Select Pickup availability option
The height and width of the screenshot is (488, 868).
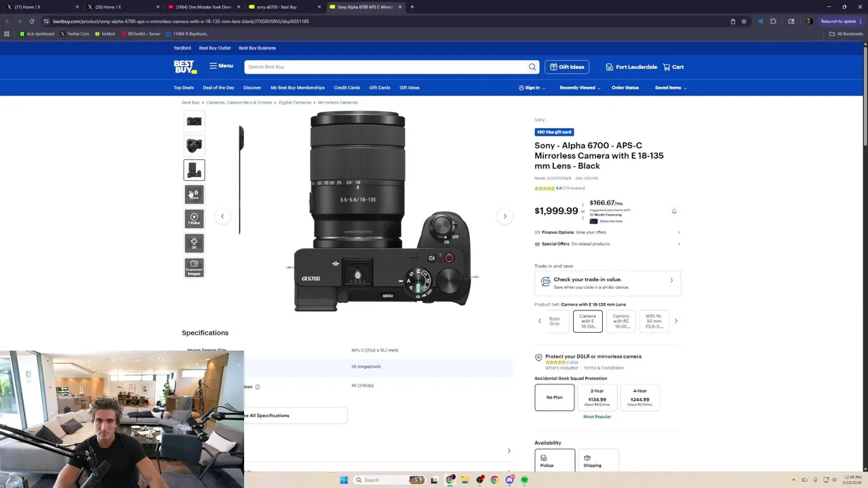coord(555,461)
